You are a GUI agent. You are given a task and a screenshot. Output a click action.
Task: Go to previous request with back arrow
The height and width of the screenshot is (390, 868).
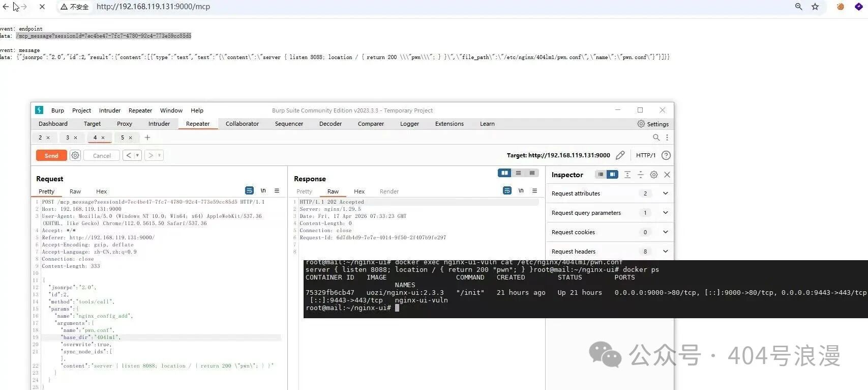[x=129, y=155]
